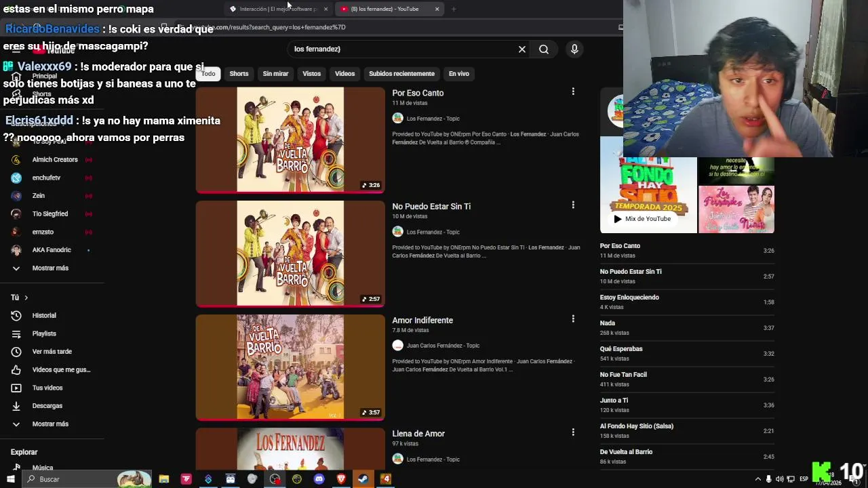Viewport: 868px width, 488px height.
Task: Start voice search with the microphone icon
Action: click(x=574, y=49)
